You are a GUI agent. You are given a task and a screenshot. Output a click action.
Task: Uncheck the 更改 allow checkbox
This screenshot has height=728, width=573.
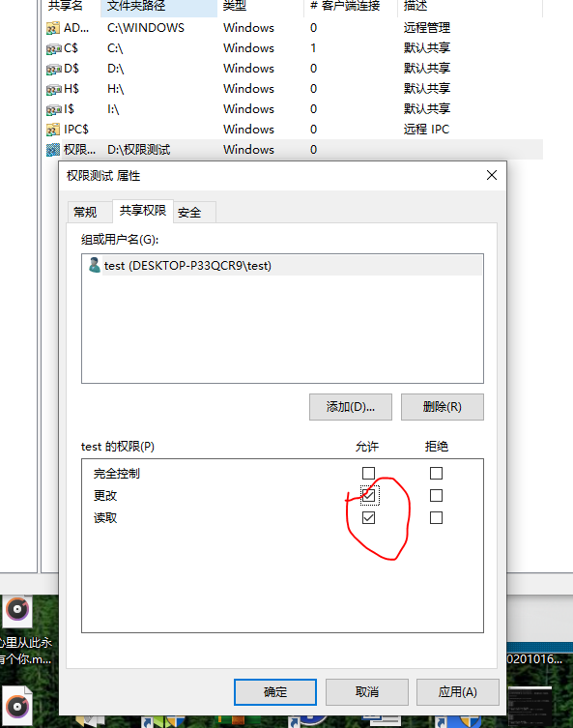point(368,495)
